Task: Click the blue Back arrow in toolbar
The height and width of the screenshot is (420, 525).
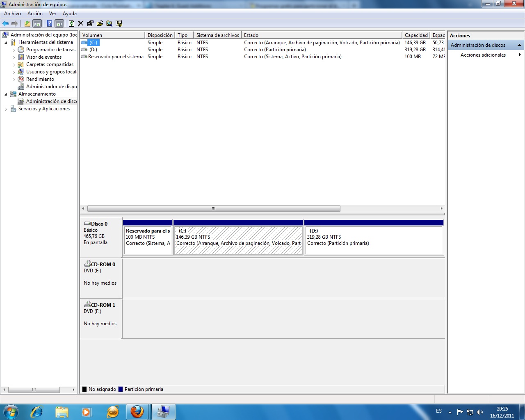Action: 5,24
